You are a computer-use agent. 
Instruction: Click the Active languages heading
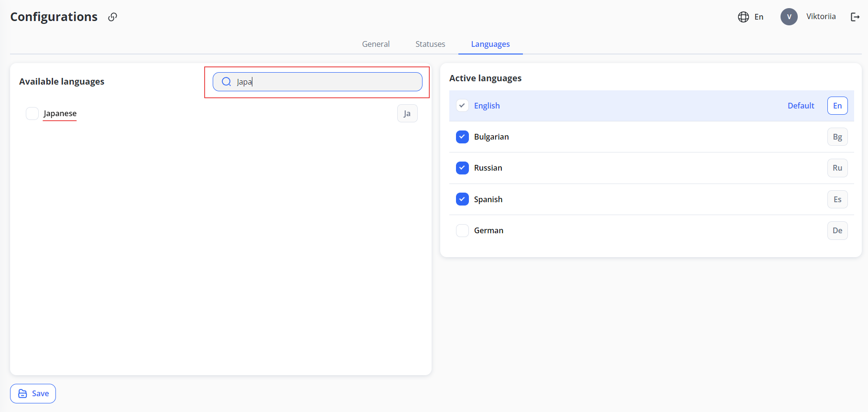point(485,78)
